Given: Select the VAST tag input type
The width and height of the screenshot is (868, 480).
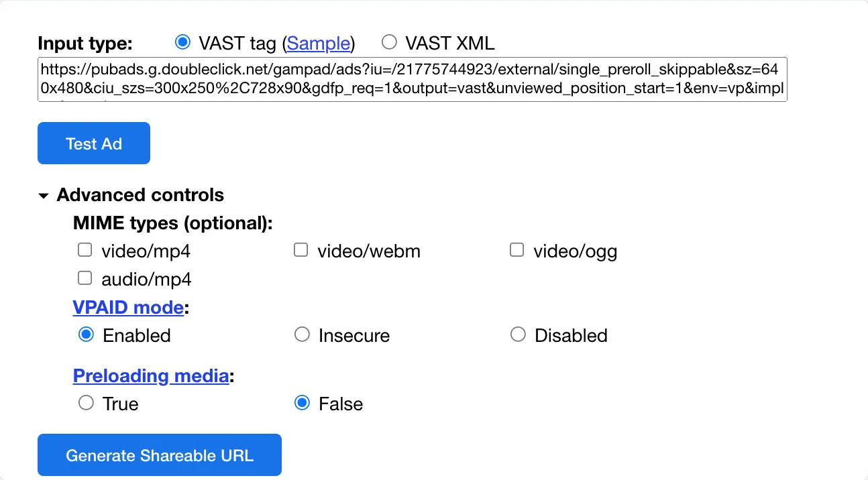Looking at the screenshot, I should tap(182, 42).
